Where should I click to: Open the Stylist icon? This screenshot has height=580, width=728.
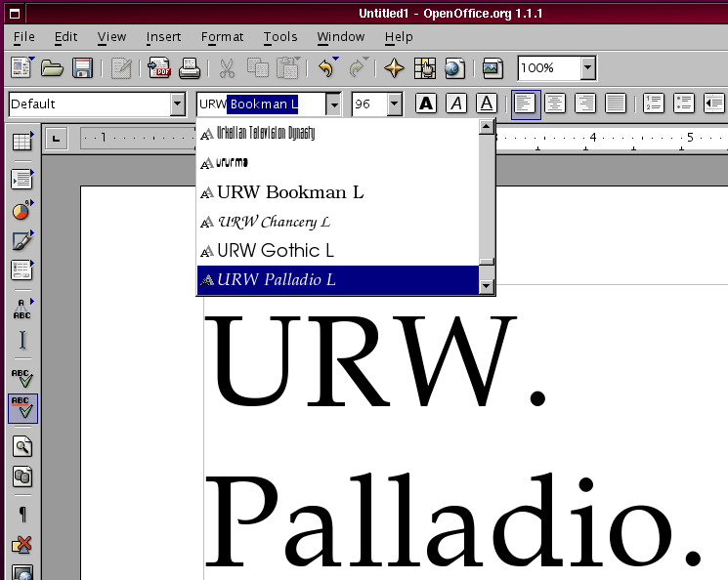click(x=425, y=67)
